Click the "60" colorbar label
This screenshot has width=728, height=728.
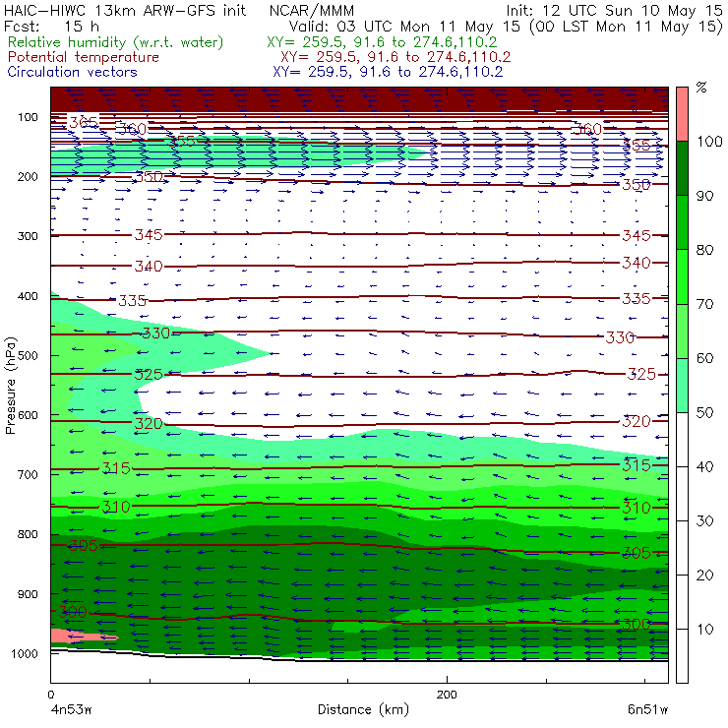point(704,358)
